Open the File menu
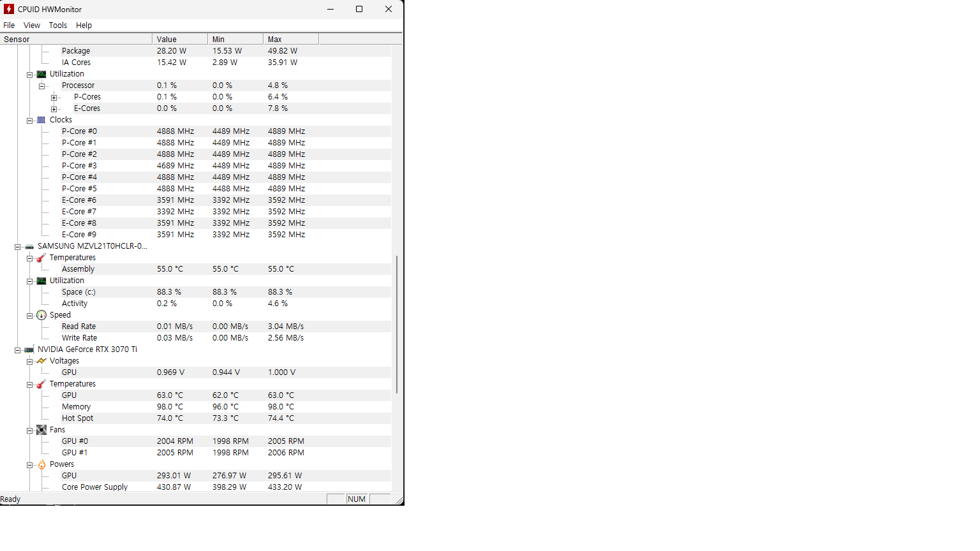The height and width of the screenshot is (551, 980). [9, 26]
